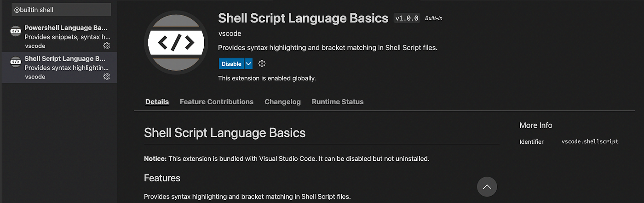Select Powershell Language Basics in the extension list
644x203 pixels.
pyautogui.click(x=66, y=28)
